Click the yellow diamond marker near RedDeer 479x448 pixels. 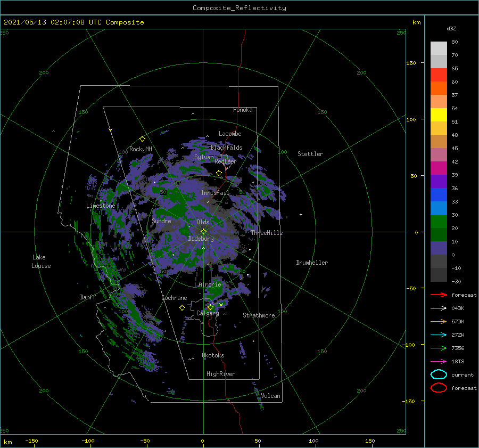point(219,173)
